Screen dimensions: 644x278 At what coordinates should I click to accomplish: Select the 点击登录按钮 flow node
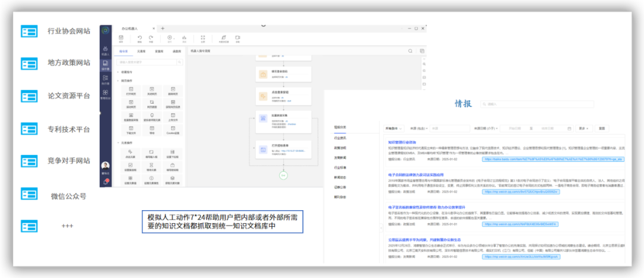pos(283,96)
